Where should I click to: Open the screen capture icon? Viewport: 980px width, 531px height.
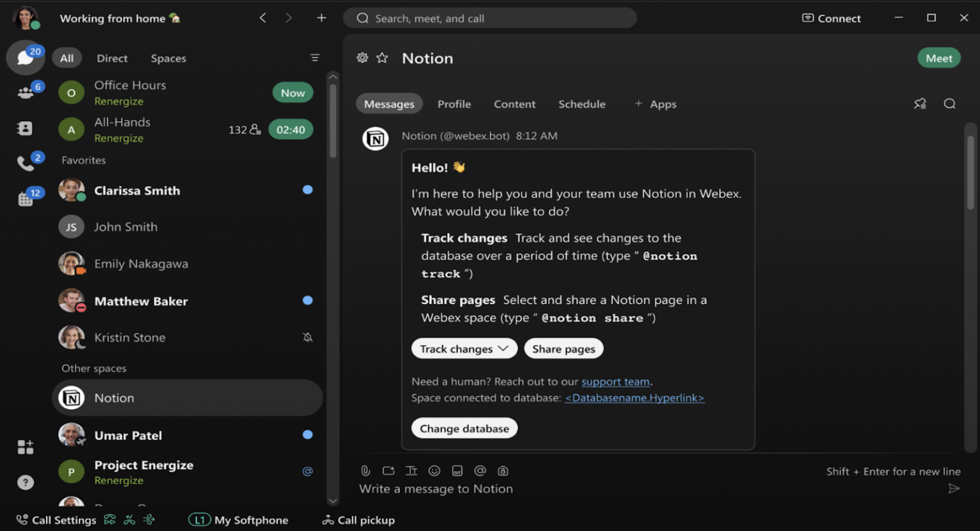(389, 470)
